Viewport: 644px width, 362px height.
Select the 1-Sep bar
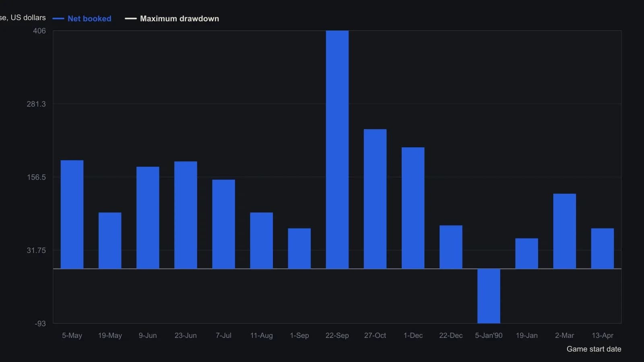tap(299, 249)
